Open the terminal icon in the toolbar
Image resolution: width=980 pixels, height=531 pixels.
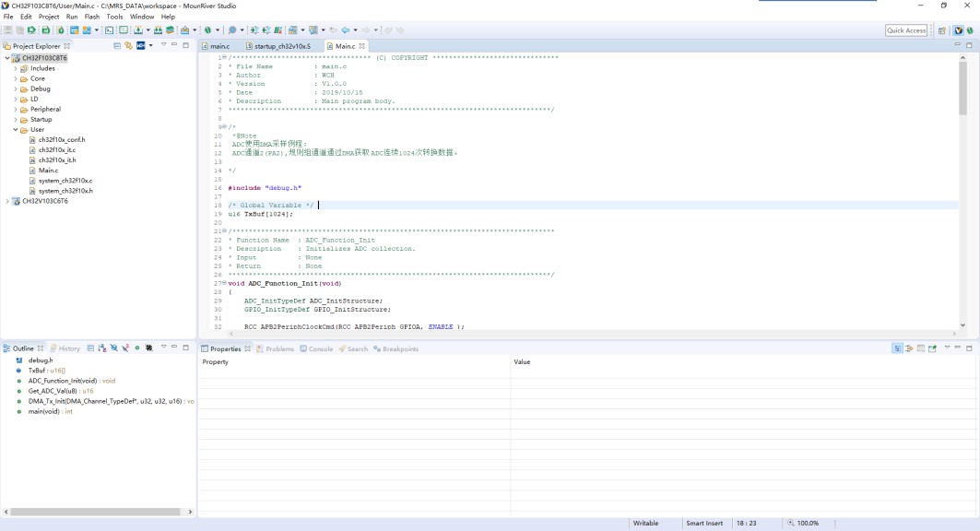(109, 30)
